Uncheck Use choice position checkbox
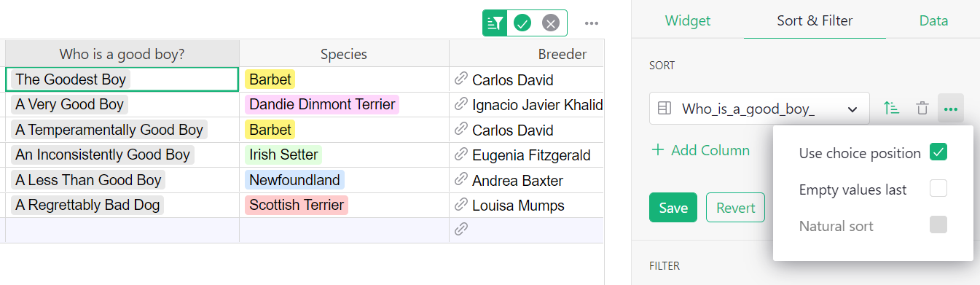This screenshot has height=285, width=980. click(938, 152)
